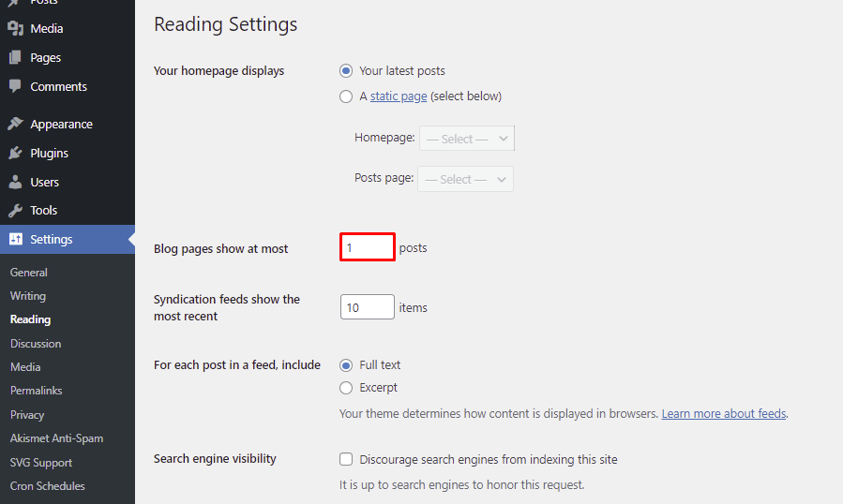Click the Appearance paintbrush icon
This screenshot has width=843, height=504.
15,124
